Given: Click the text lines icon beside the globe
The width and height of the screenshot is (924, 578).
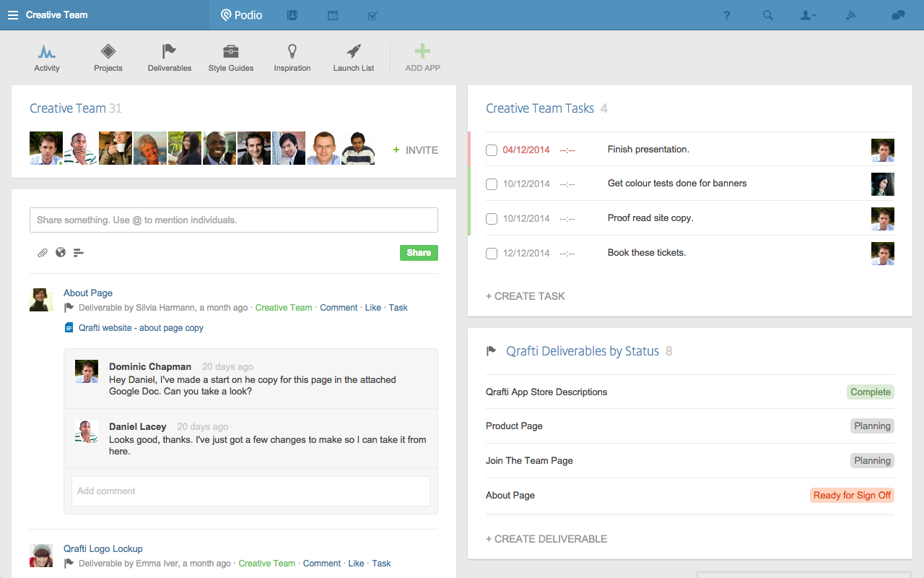Looking at the screenshot, I should click(x=79, y=253).
